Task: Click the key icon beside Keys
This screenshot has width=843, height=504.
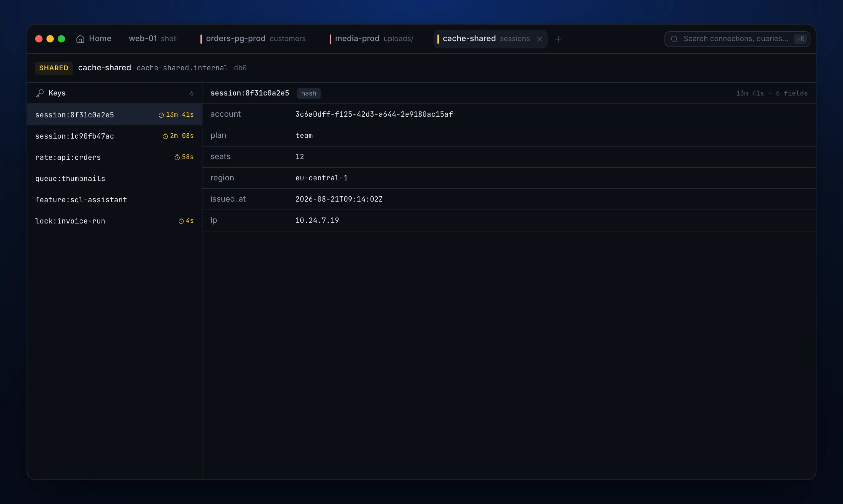Action: pos(40,94)
